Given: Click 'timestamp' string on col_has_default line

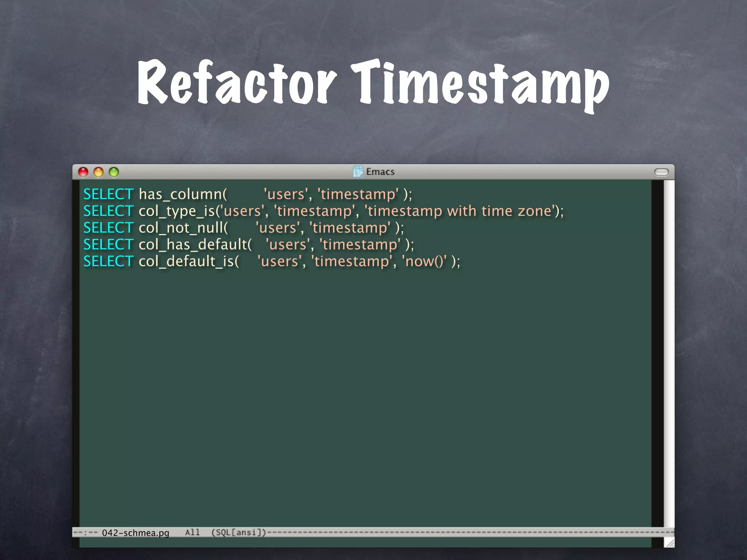Looking at the screenshot, I should [360, 245].
